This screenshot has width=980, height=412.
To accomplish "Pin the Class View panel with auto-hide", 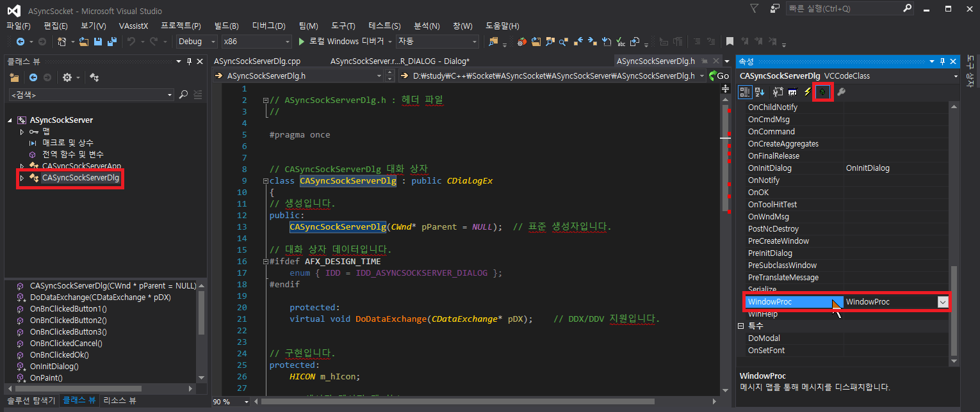I will [188, 61].
